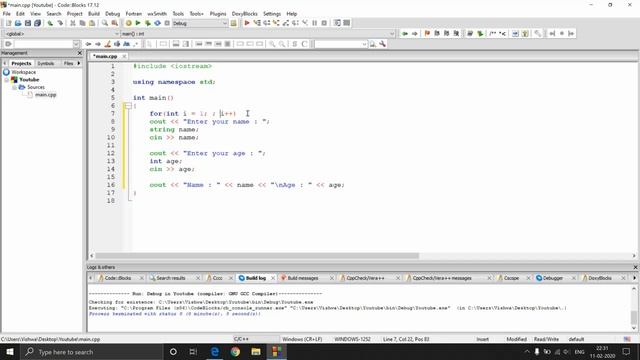Screen dimensions: 640x360
Task: Click the Save all files icon
Action: tap(37, 23)
